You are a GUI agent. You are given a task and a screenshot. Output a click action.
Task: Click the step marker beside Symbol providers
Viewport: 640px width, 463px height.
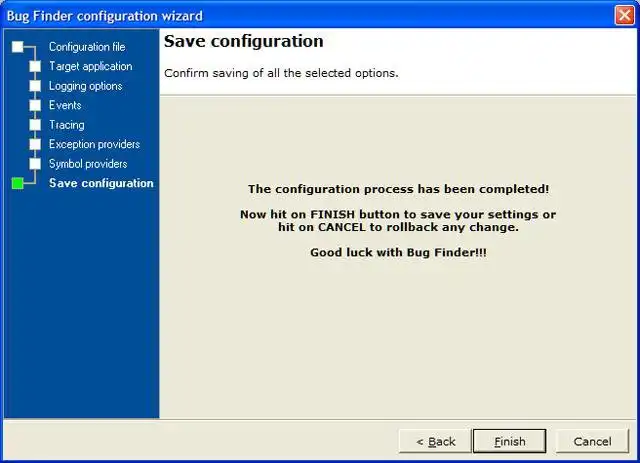tap(36, 164)
